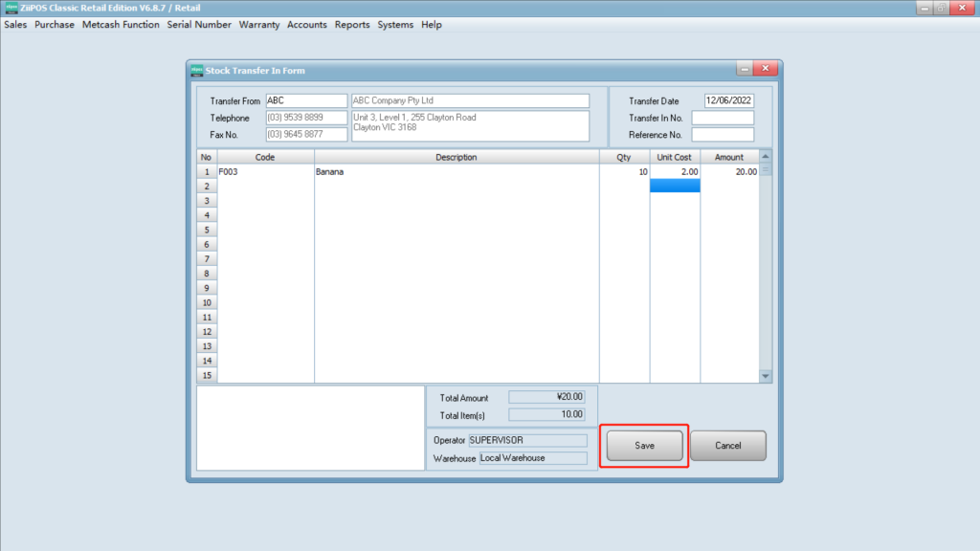
Task: Open the Purchase menu
Action: (x=55, y=25)
